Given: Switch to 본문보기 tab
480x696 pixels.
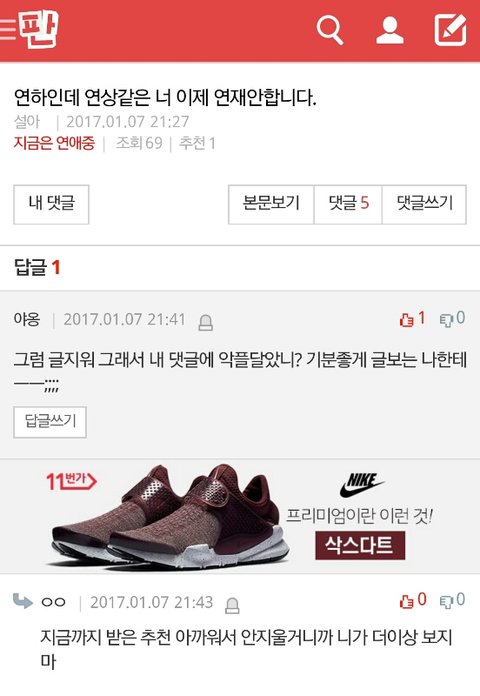Looking at the screenshot, I should (x=271, y=204).
